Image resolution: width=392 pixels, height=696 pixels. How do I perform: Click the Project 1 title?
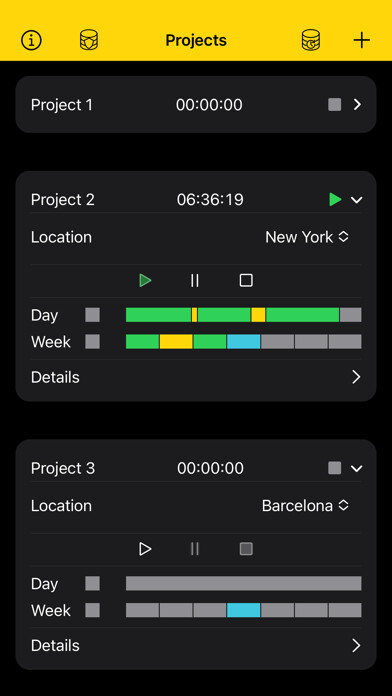tap(62, 105)
